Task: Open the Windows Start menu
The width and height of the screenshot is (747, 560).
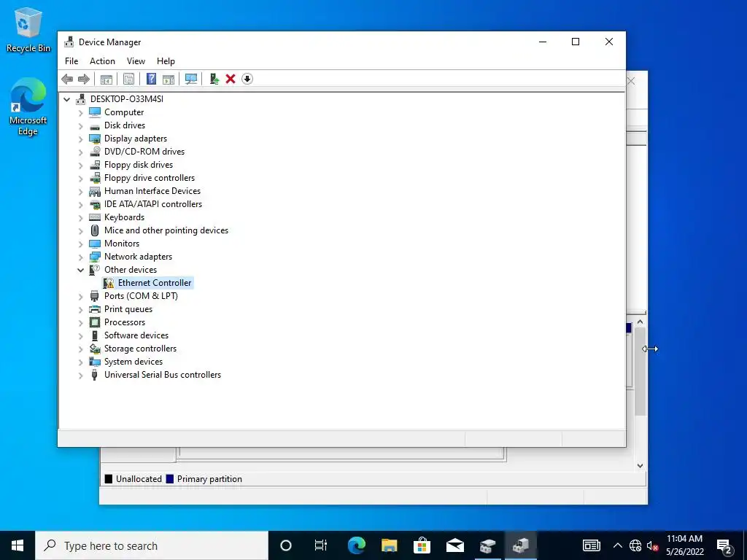Action: (x=18, y=545)
